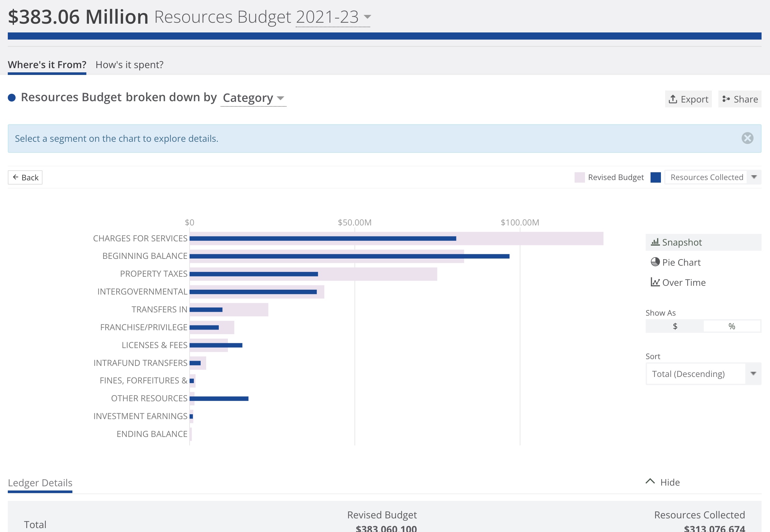Switch to the How's it spent? tab

click(130, 64)
